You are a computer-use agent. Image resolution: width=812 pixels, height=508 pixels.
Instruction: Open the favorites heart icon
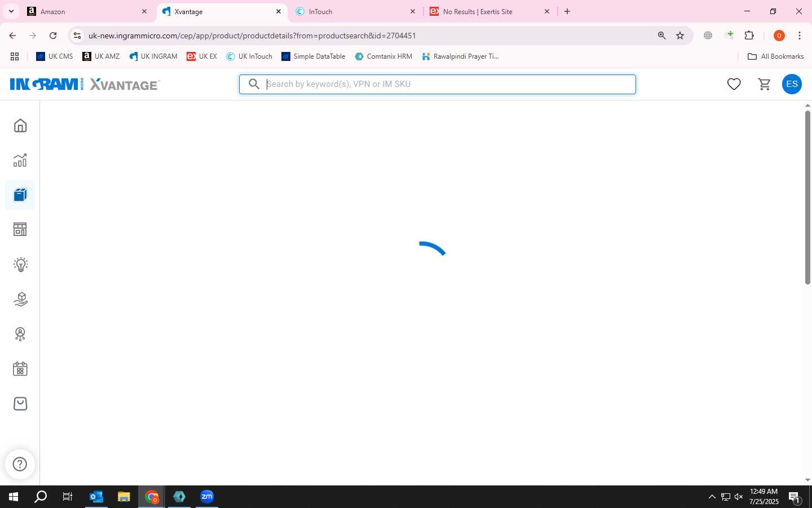point(734,84)
